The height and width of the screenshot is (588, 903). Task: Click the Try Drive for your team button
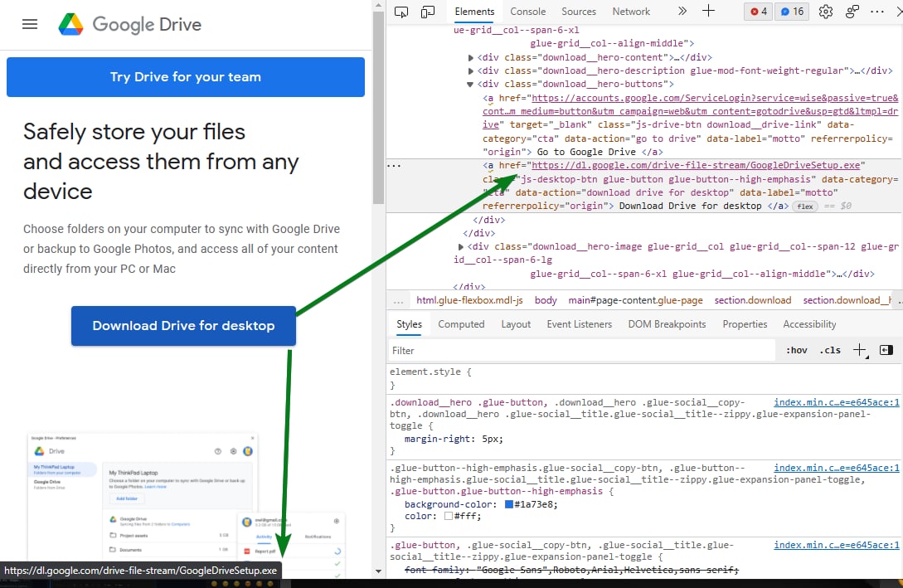pyautogui.click(x=186, y=77)
